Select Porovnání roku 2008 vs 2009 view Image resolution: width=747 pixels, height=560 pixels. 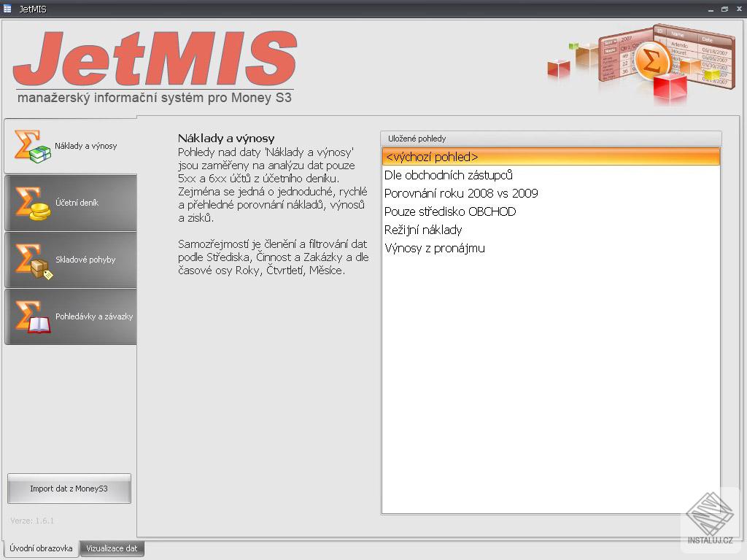click(551, 193)
